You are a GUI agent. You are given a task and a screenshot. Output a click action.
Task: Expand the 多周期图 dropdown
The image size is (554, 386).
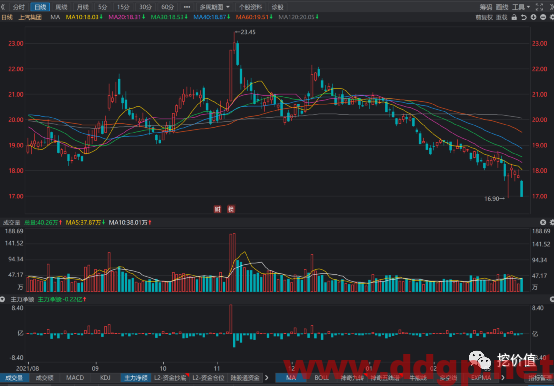(214, 7)
